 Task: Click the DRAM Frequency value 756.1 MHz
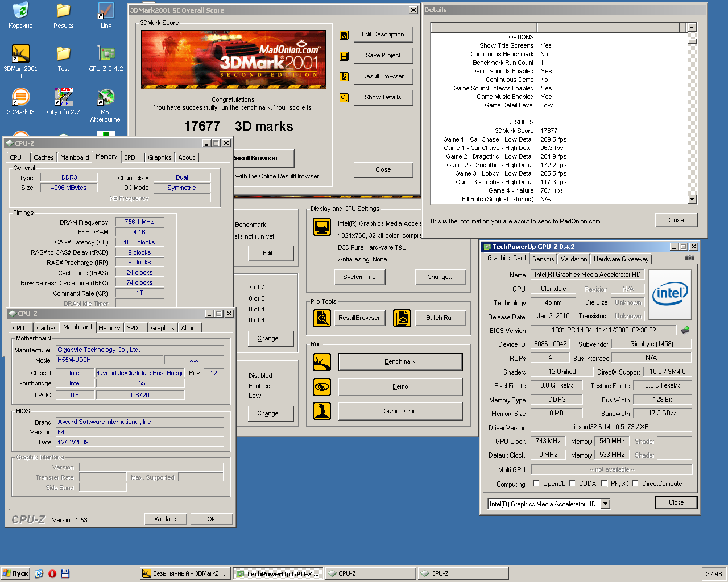tap(139, 222)
